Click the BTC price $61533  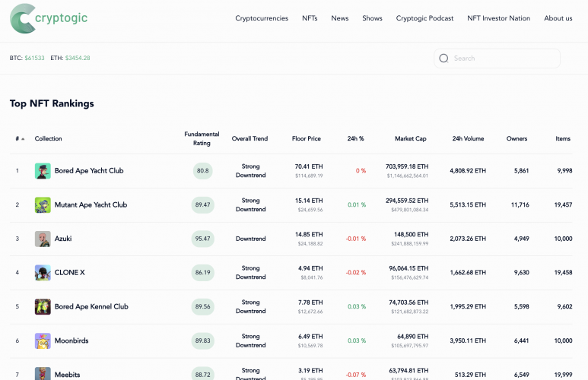[34, 58]
